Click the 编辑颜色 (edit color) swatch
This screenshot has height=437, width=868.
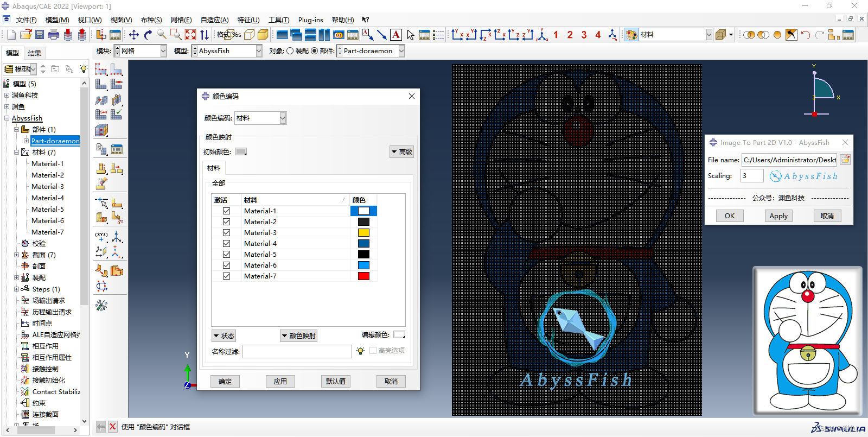coord(399,334)
